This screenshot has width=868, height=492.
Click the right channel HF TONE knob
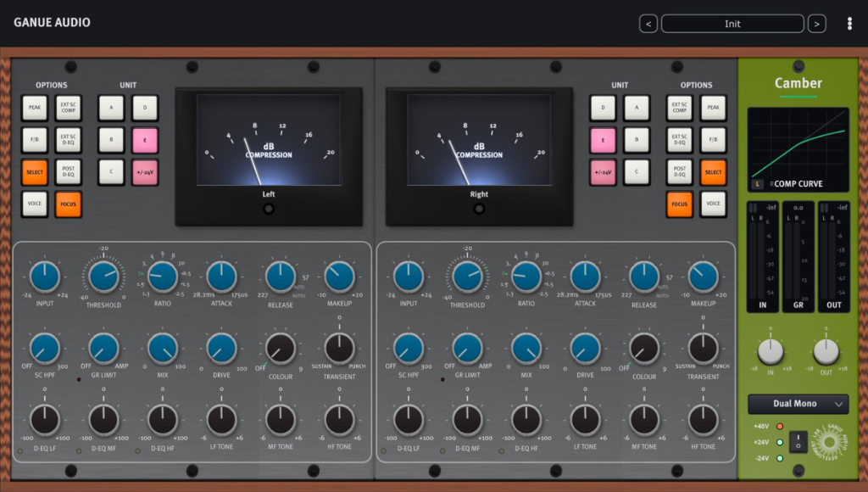click(703, 420)
